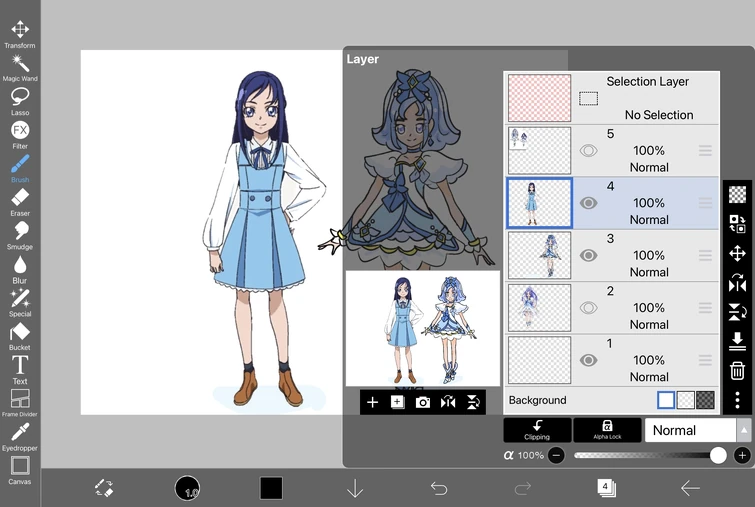
Task: Merge layer down from right strip
Action: 737,341
